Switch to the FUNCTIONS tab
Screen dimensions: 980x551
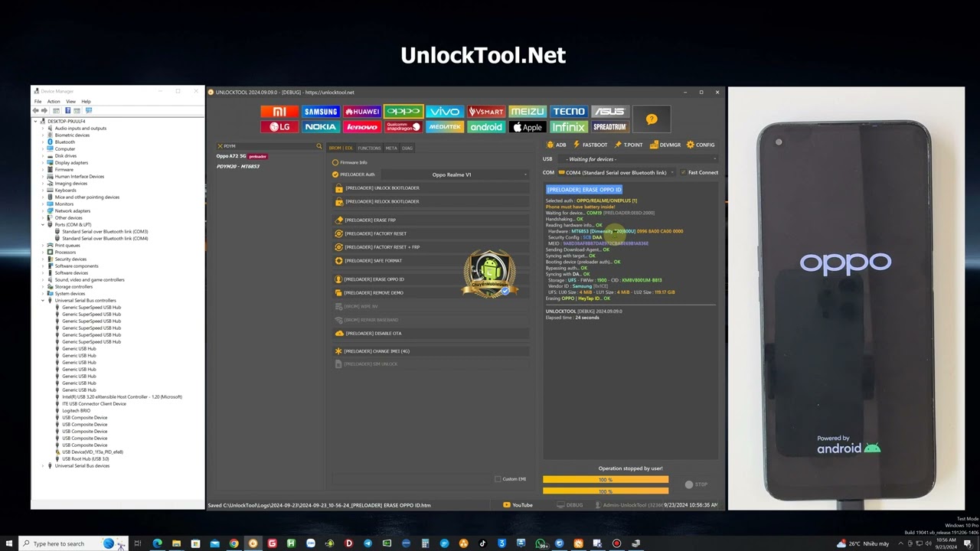[369, 148]
